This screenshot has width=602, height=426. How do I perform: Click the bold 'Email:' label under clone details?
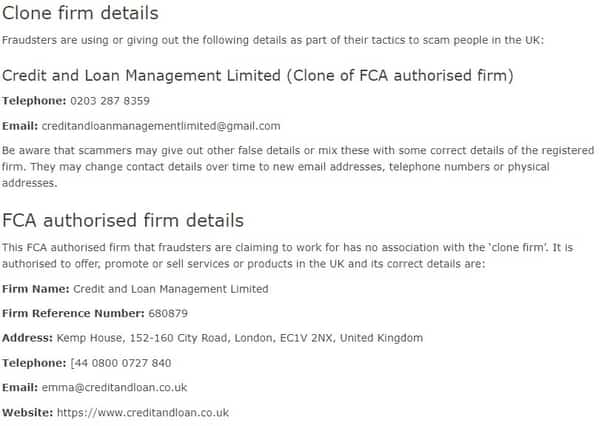20,126
